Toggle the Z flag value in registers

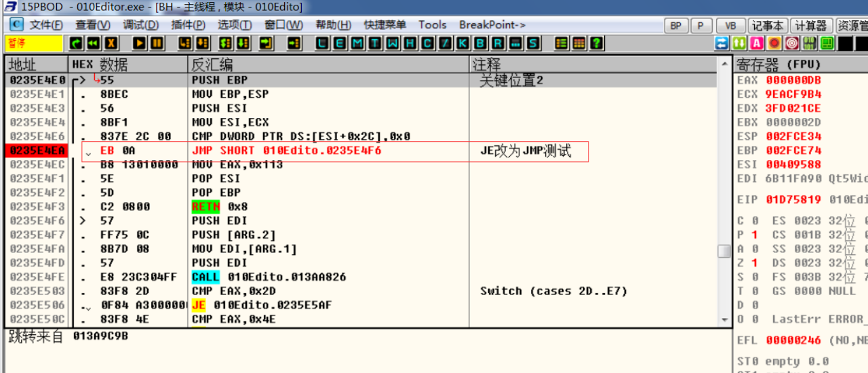(754, 263)
